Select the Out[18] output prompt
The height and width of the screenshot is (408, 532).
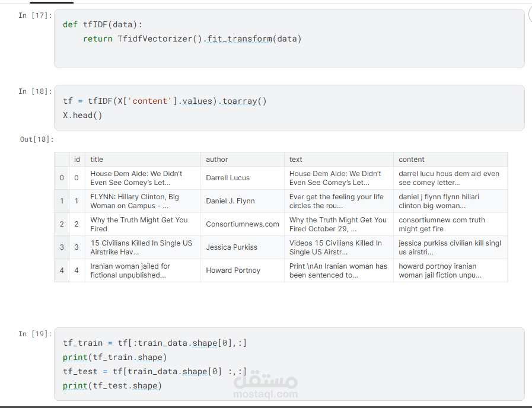click(x=37, y=139)
